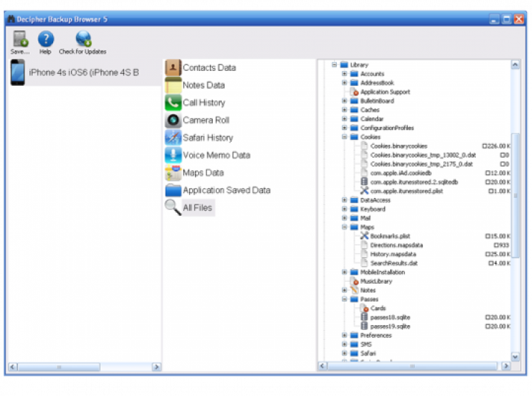Open the Help toolbar icon
Viewport: 532px width, 396px height.
coord(46,39)
